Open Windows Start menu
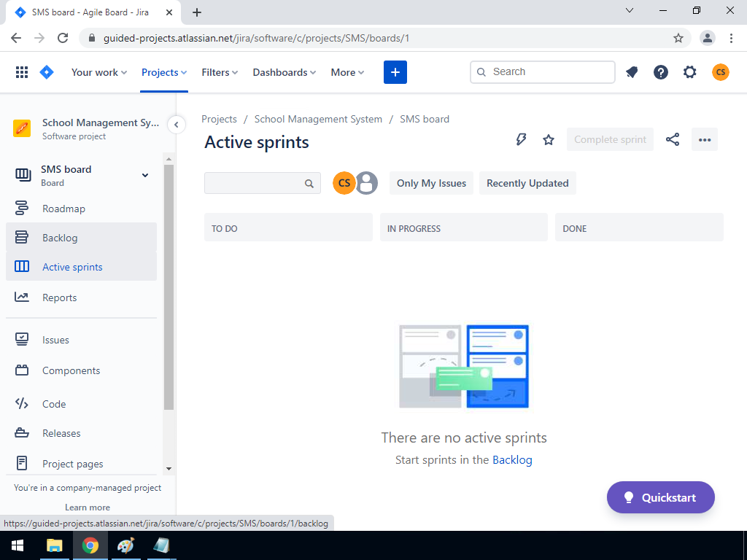Screen dimensions: 747x560 [x=18, y=545]
